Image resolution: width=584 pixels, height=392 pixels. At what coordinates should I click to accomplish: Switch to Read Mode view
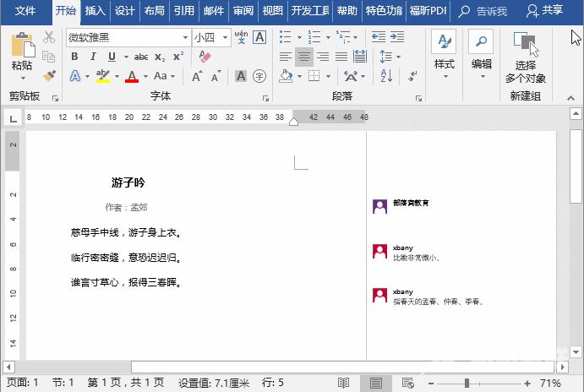[x=344, y=383]
